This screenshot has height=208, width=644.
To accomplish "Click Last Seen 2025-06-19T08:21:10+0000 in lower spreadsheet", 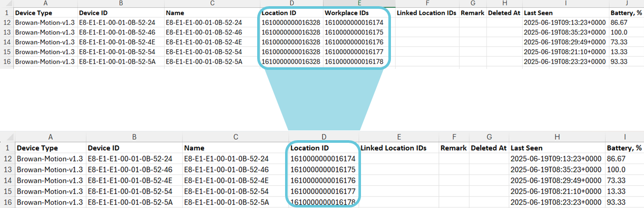I will pyautogui.click(x=556, y=191).
